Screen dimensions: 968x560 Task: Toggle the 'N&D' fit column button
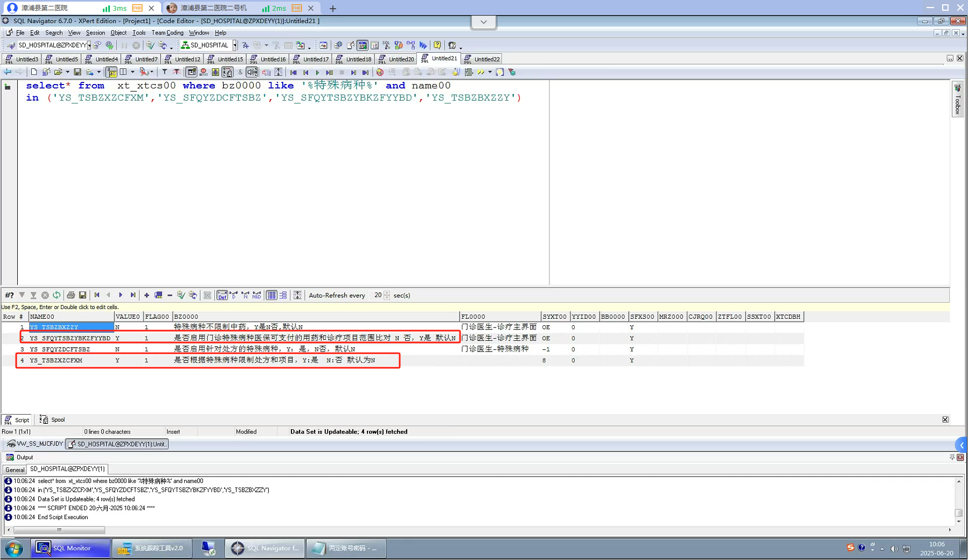click(x=257, y=295)
